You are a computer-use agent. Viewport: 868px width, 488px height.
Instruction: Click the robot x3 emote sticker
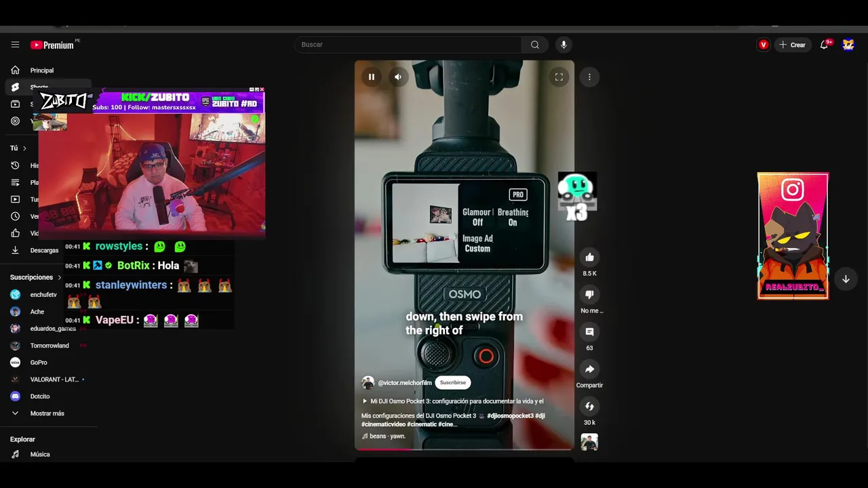[577, 197]
